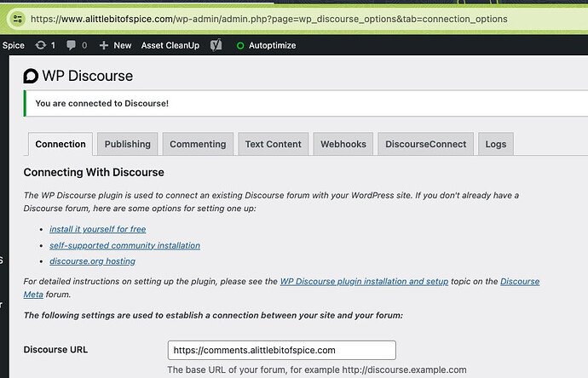Click the Yoast SEO icon in admin bar
This screenshot has height=378, width=588.
pos(216,45)
